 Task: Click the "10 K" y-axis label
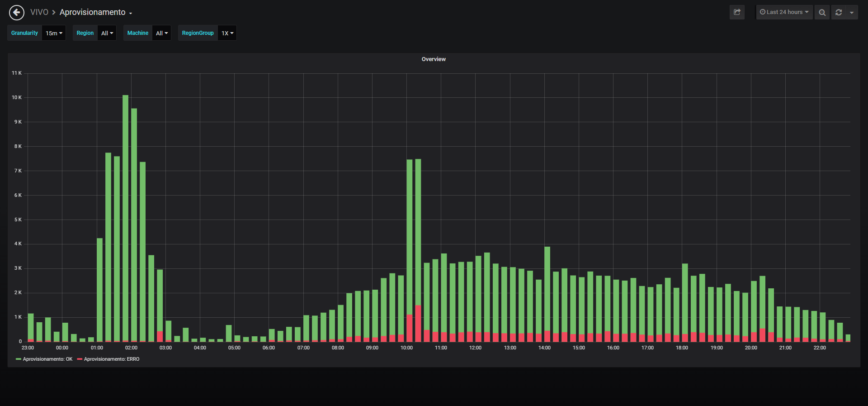(17, 97)
